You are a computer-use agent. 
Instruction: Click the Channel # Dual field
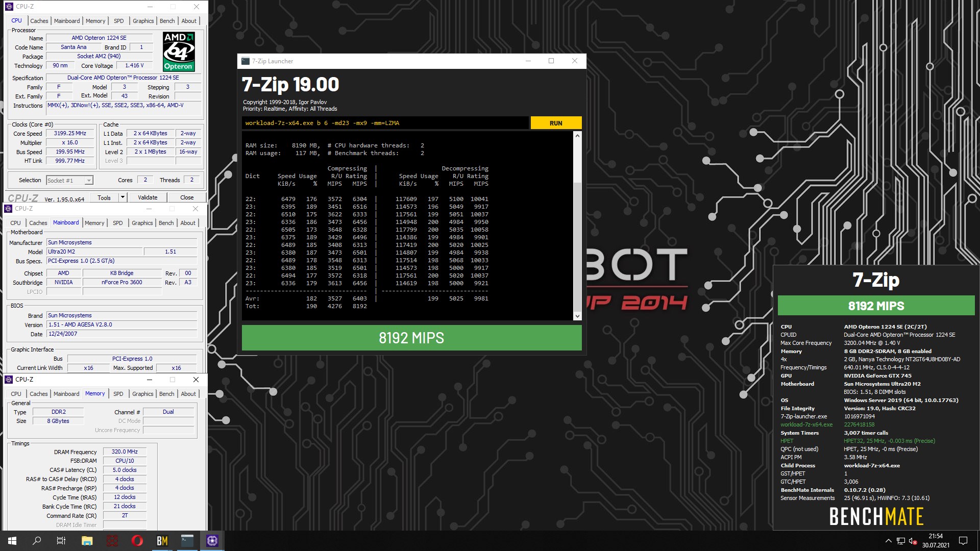(x=168, y=412)
